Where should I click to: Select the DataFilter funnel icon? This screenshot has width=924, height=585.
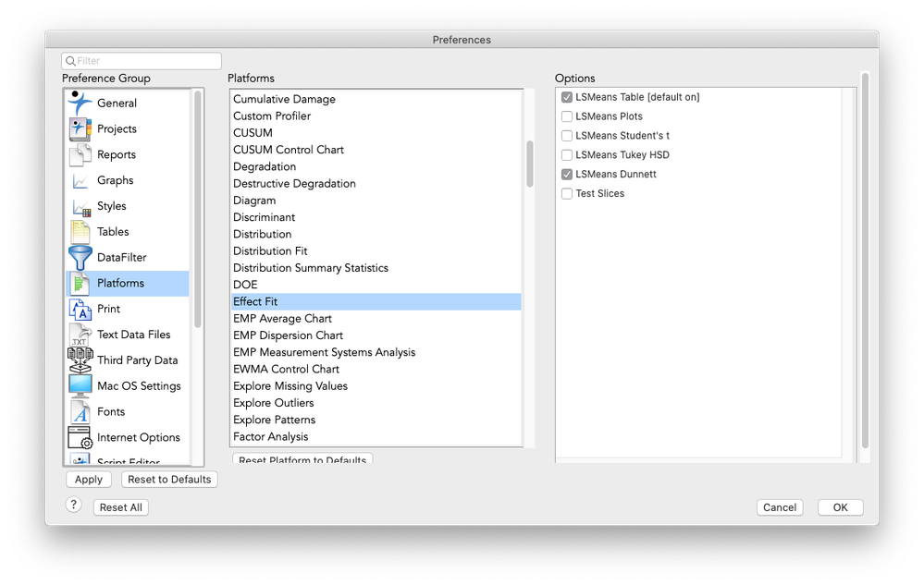coord(80,258)
